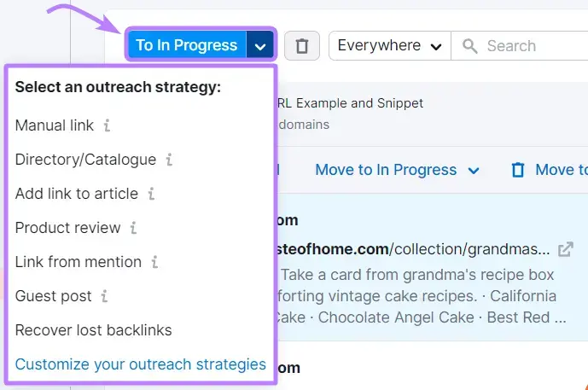Open the Everywhere filter dropdown
This screenshot has width=588, height=390.
click(389, 46)
